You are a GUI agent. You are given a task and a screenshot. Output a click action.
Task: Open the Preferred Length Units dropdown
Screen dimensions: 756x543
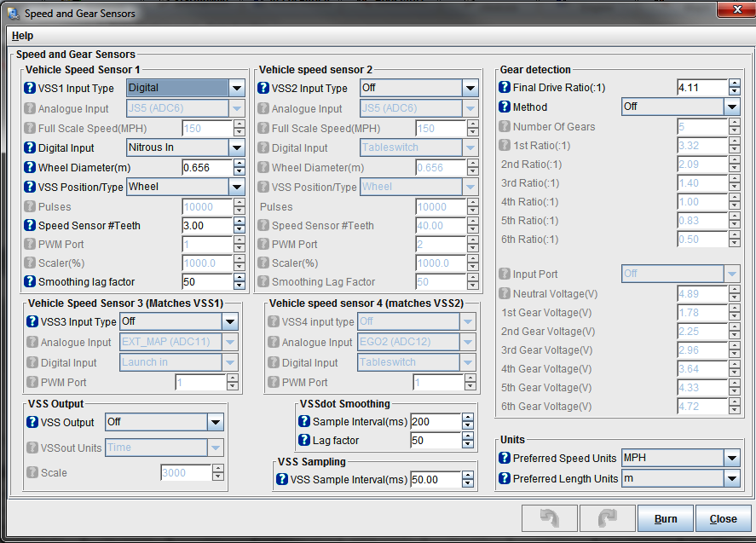pos(731,479)
